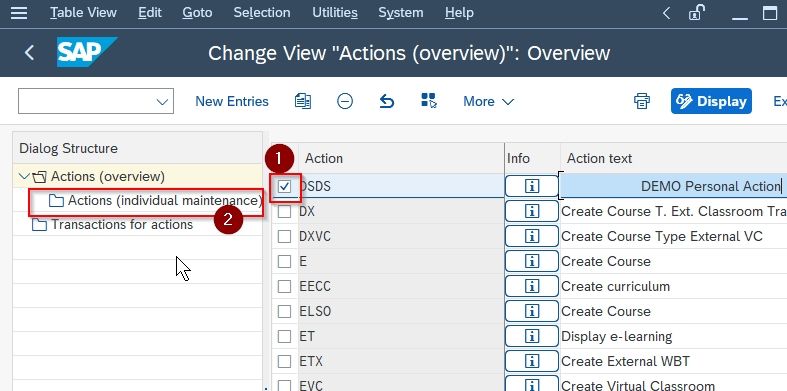Click the Print icon

pyautogui.click(x=642, y=101)
